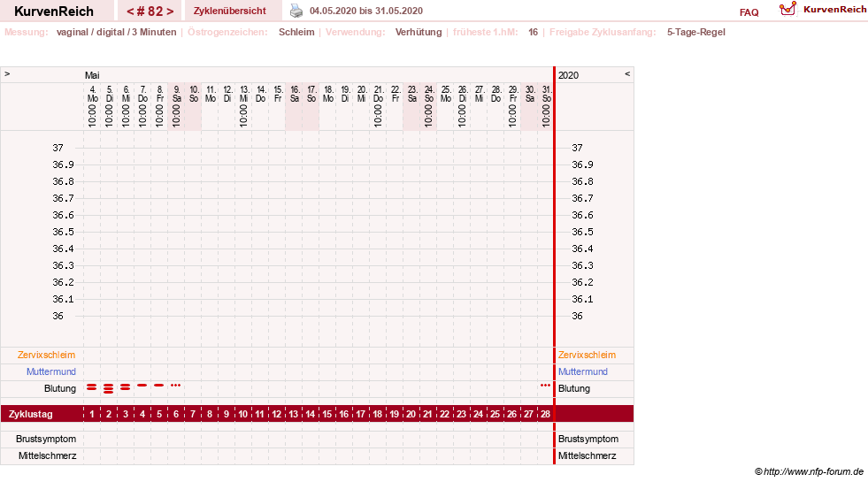868x482 pixels.
Task: Click the KurvenReich heart logo icon
Action: click(x=787, y=9)
